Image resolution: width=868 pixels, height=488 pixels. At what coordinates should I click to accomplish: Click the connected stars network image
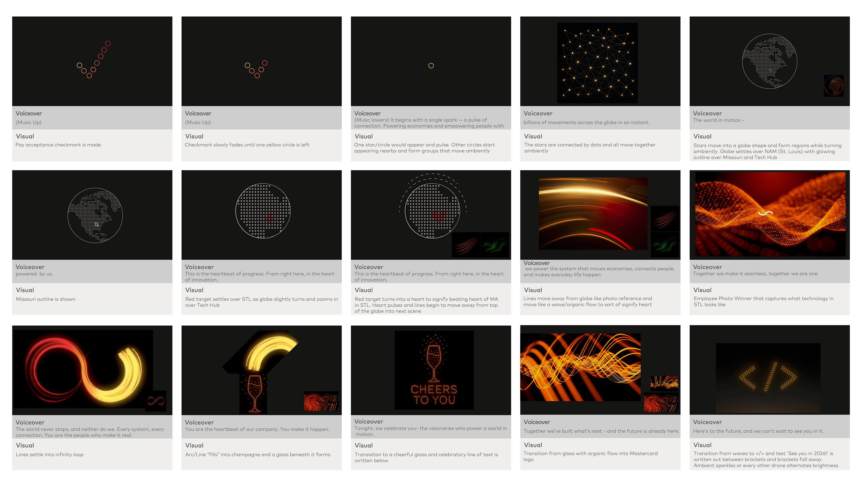pyautogui.click(x=597, y=63)
